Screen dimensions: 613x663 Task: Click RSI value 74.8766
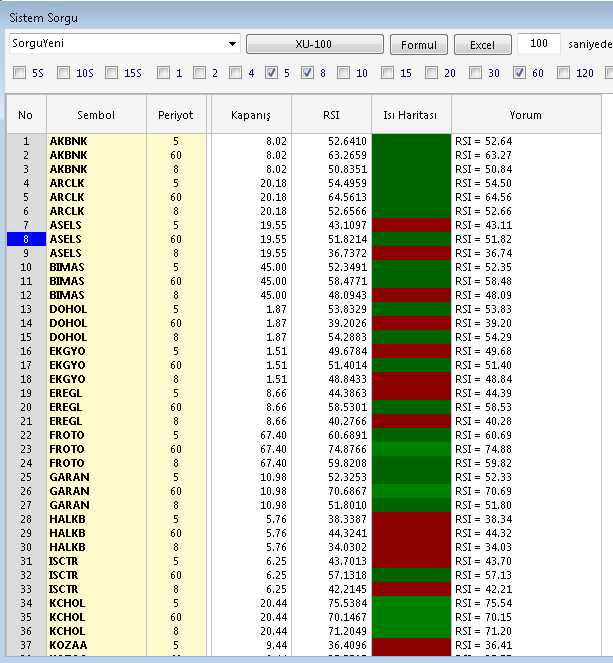(347, 449)
